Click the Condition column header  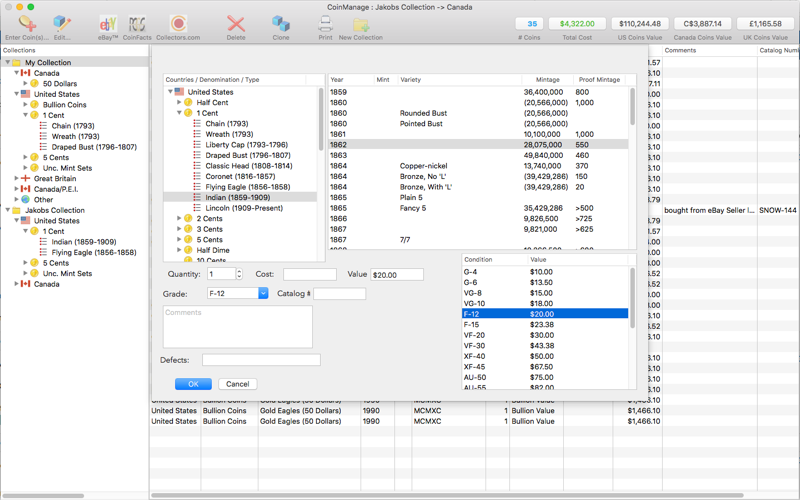pos(494,260)
